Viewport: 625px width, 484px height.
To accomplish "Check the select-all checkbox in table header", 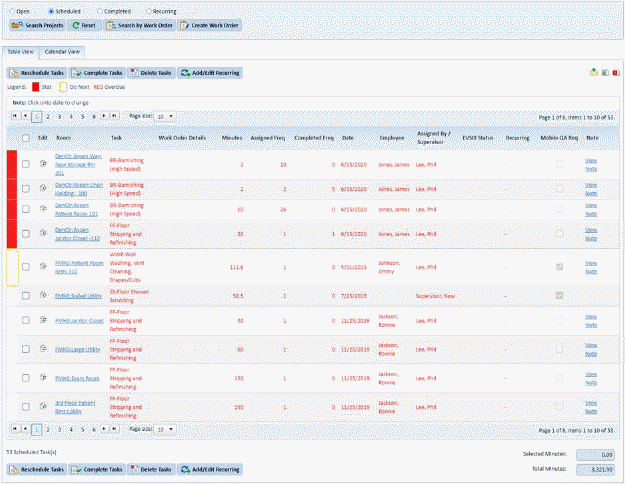I will click(26, 137).
